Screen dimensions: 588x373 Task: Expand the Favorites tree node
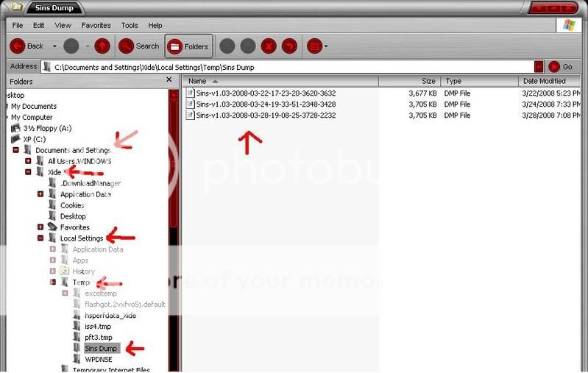tap(40, 227)
